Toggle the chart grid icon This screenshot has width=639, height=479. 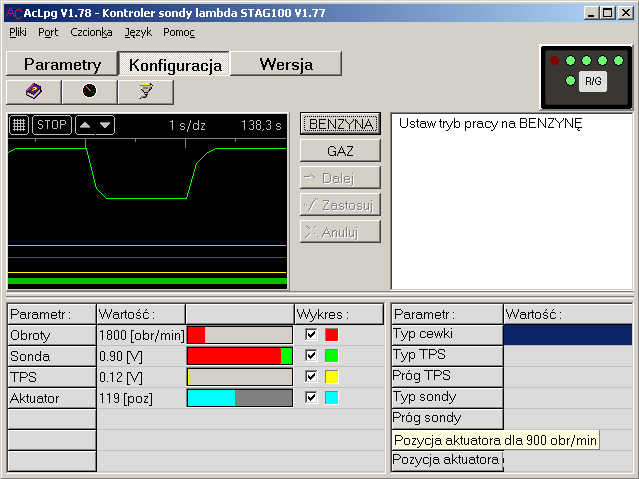pyautogui.click(x=19, y=125)
